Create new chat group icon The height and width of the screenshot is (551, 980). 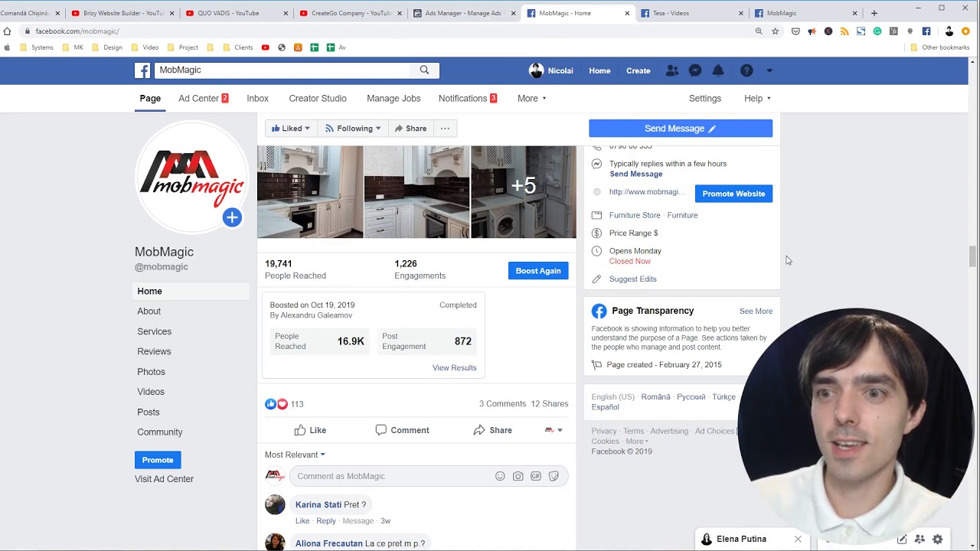click(x=920, y=539)
